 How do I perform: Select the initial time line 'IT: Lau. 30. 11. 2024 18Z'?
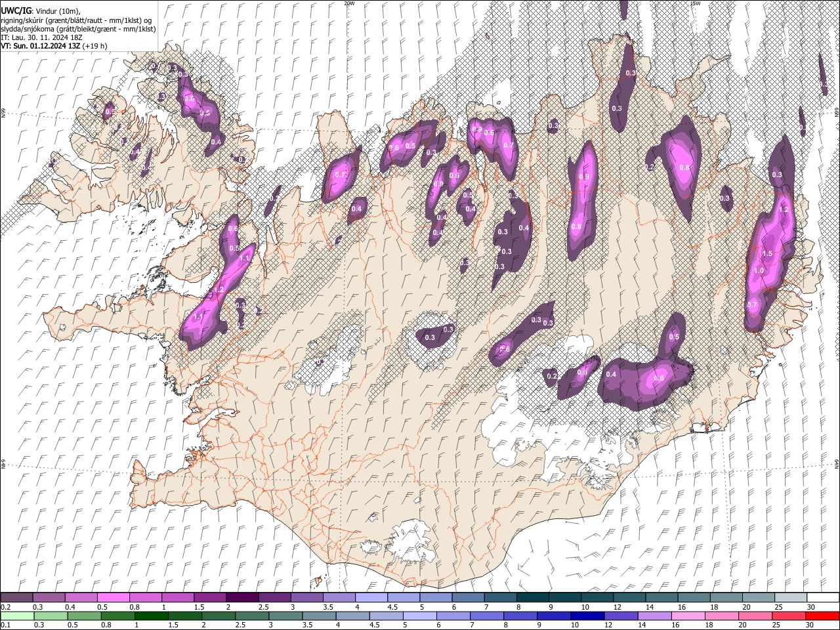click(41, 37)
